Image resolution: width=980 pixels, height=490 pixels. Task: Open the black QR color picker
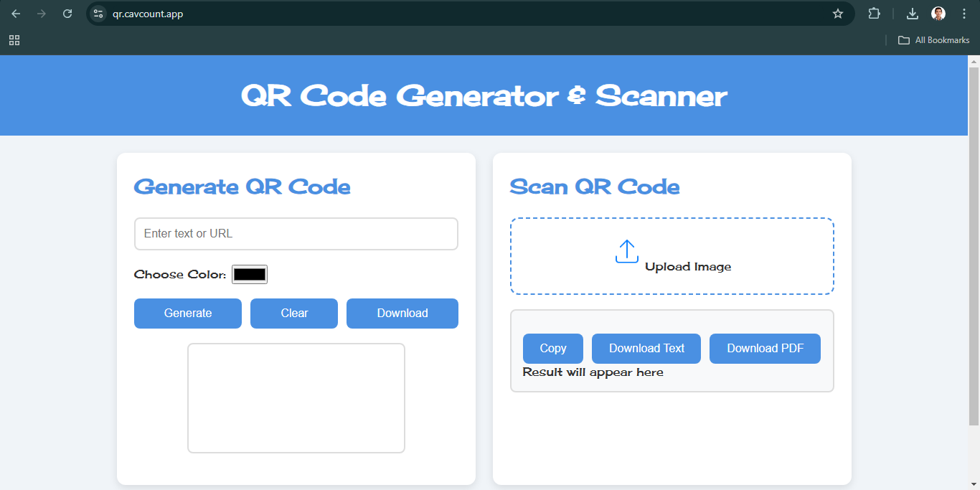pyautogui.click(x=250, y=274)
